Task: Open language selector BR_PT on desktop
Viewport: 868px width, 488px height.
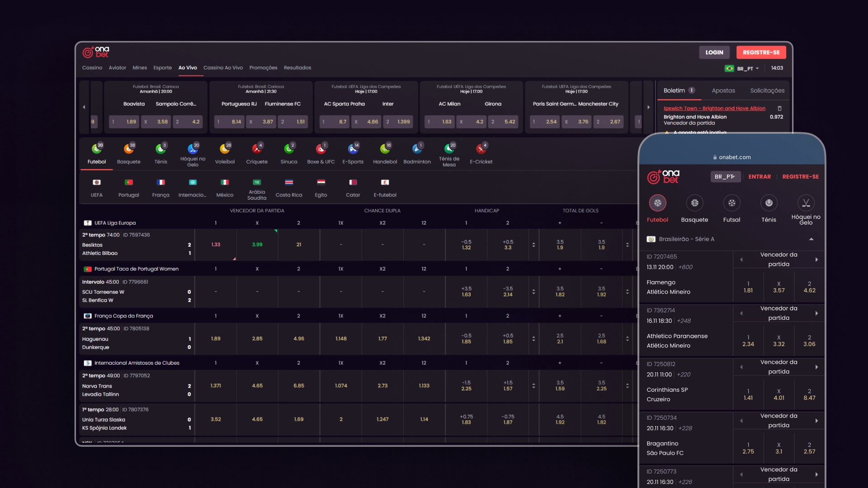Action: [742, 69]
